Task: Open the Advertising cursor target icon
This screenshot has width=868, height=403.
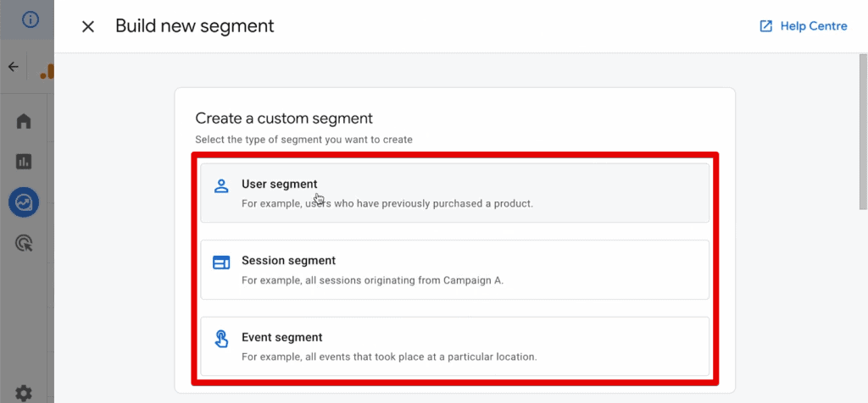Action: pyautogui.click(x=24, y=243)
